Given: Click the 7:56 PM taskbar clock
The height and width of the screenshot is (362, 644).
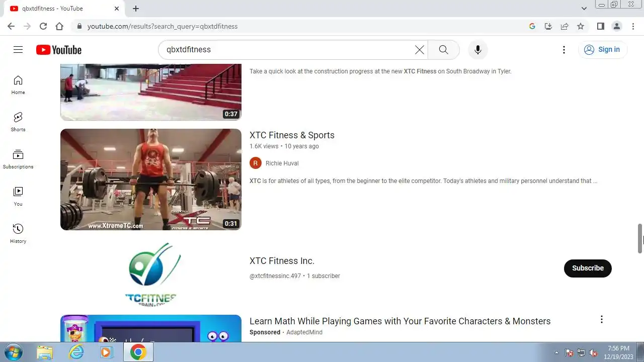Looking at the screenshot, I should click(x=618, y=352).
